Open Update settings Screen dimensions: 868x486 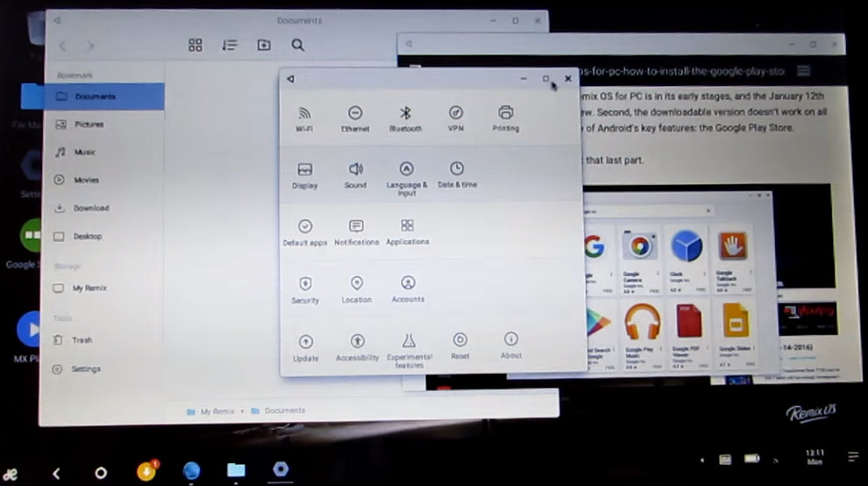tap(306, 348)
